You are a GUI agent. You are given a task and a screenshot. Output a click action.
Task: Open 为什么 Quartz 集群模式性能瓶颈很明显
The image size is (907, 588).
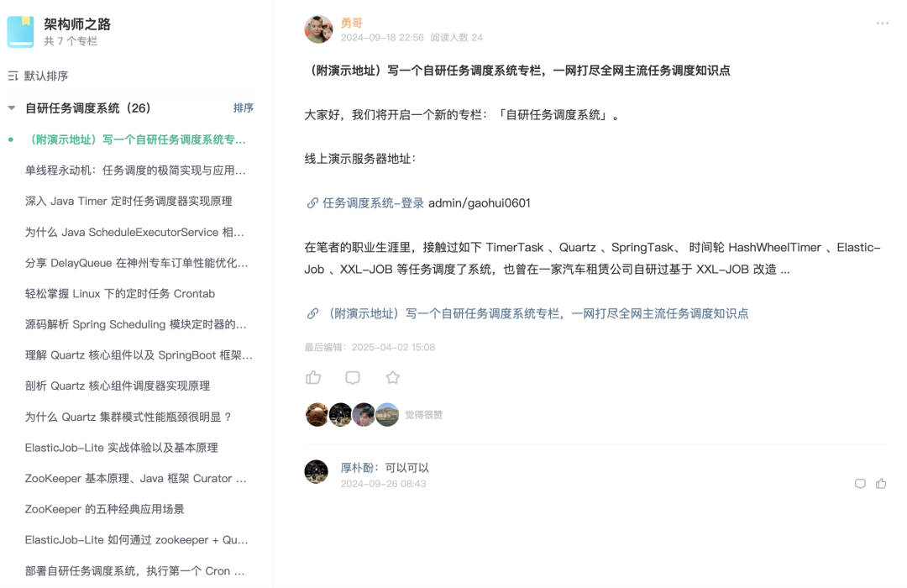coord(128,417)
